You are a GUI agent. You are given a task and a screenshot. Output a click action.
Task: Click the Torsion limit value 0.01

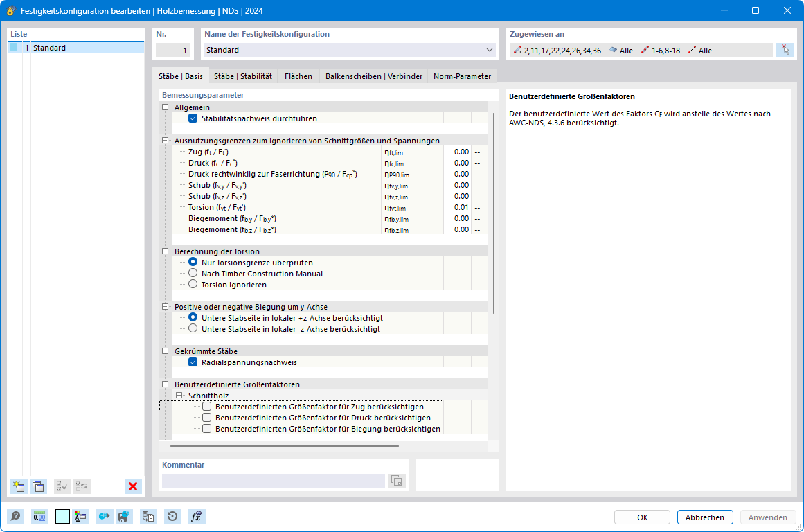457,207
